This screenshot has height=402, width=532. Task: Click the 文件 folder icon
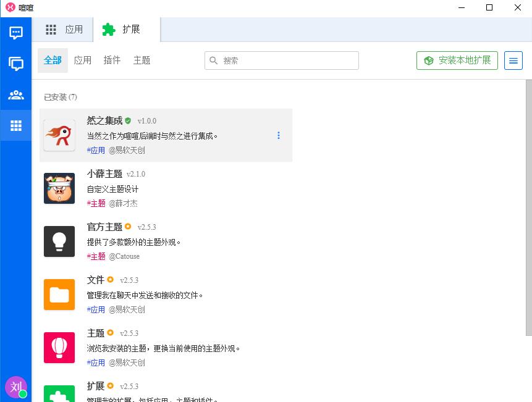click(x=59, y=295)
